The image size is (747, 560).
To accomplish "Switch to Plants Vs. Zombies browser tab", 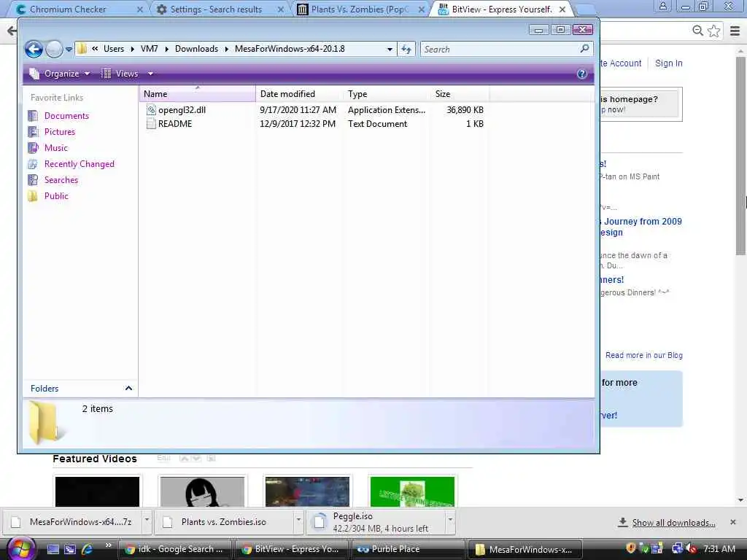I will (x=360, y=9).
